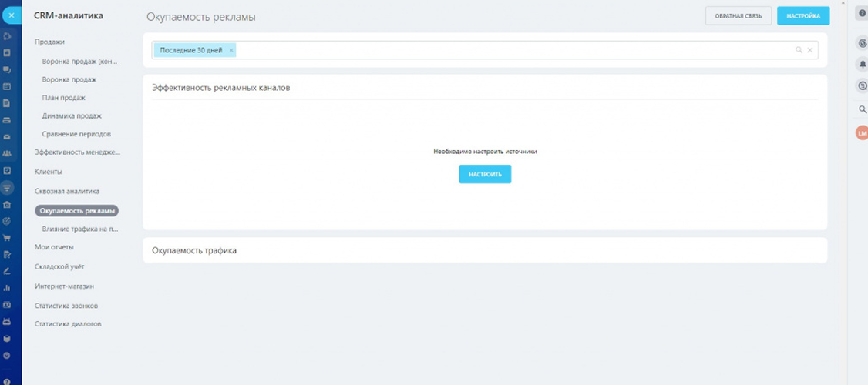
Task: Click the magnifier icon in the right sidebar
Action: (862, 109)
